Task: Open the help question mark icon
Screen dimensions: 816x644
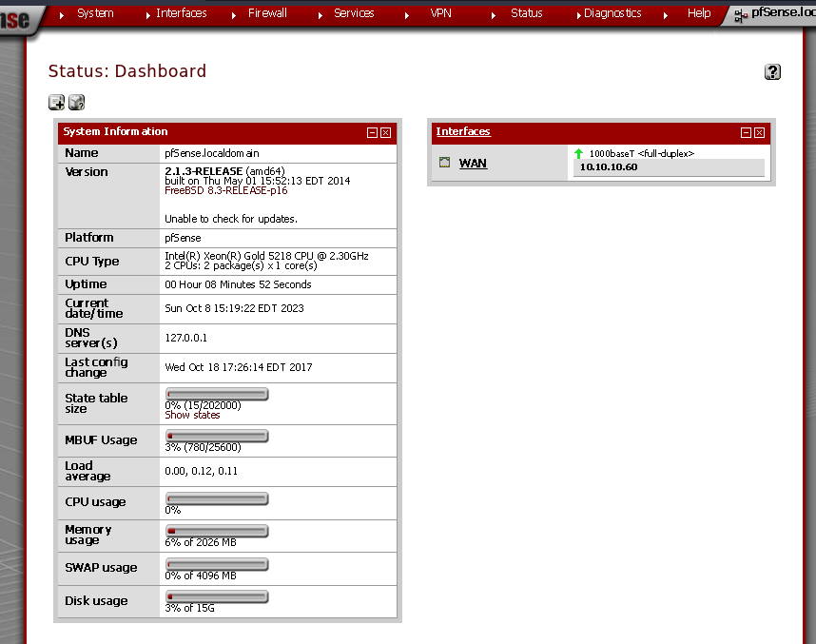Action: 772,72
